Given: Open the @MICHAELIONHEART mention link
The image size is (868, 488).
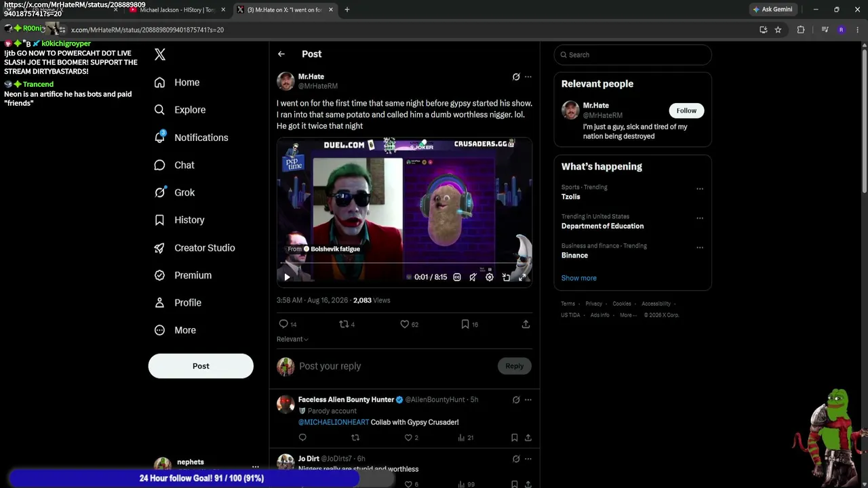Looking at the screenshot, I should coord(334,422).
